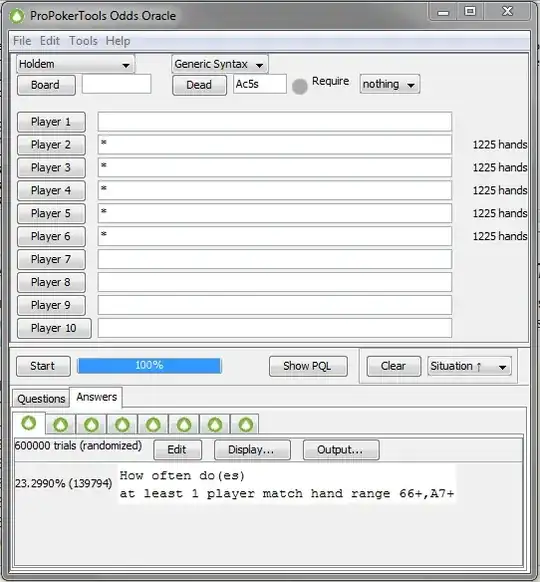Click the Player 7 button

click(x=51, y=259)
